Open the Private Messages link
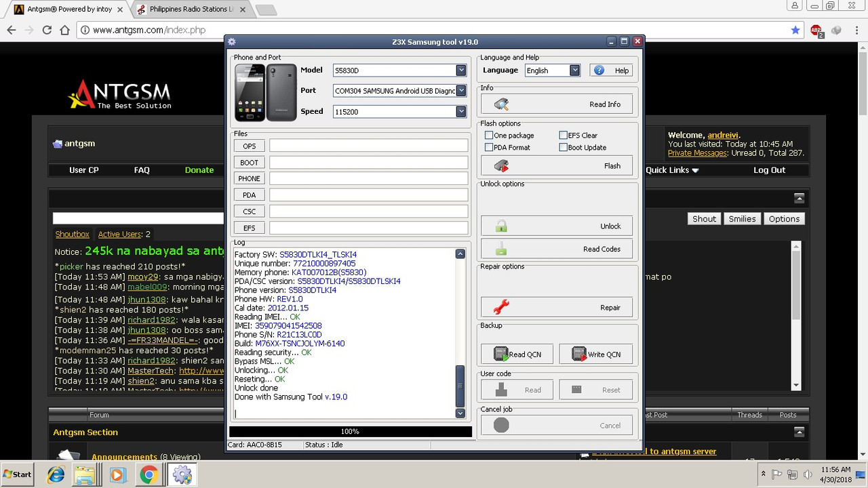The width and height of the screenshot is (868, 488). (698, 153)
